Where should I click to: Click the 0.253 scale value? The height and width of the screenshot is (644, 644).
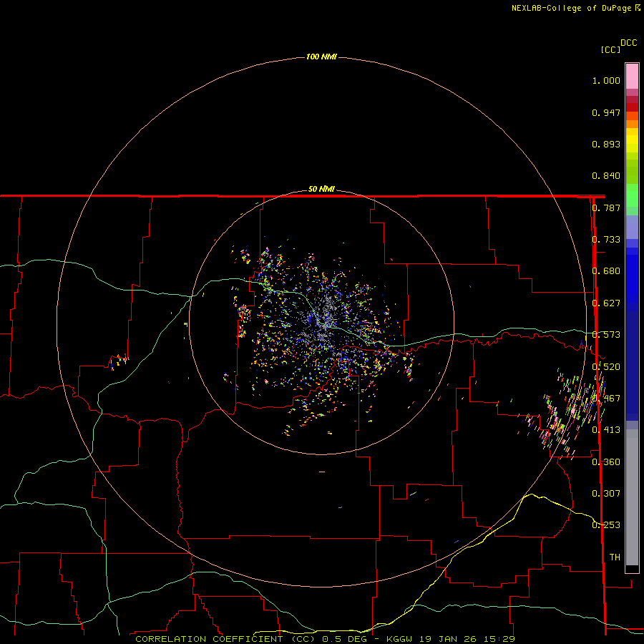(x=606, y=525)
